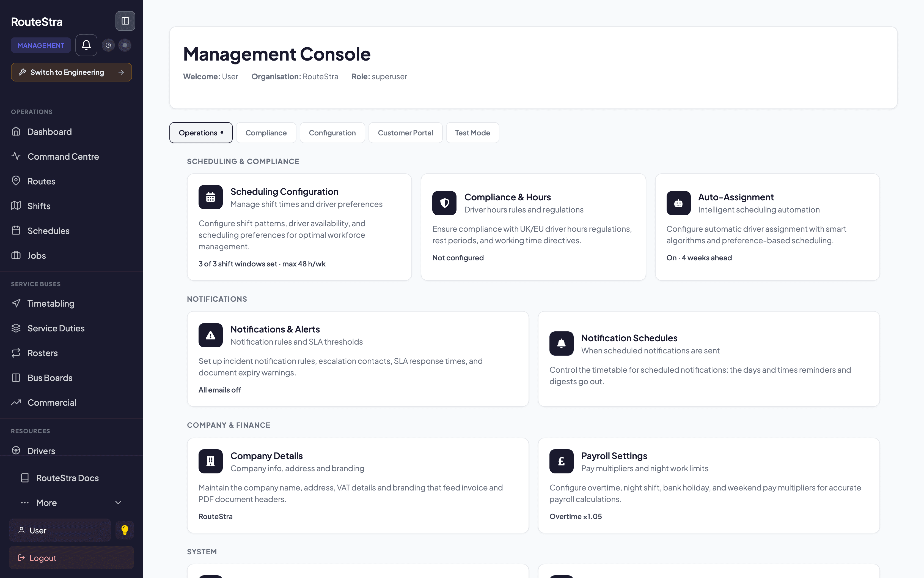Click the Company Details building icon
This screenshot has width=924, height=578.
click(x=210, y=461)
